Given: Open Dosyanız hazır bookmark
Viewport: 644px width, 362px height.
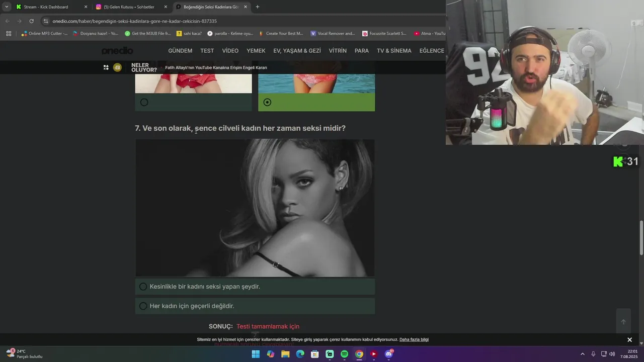Looking at the screenshot, I should [96, 34].
